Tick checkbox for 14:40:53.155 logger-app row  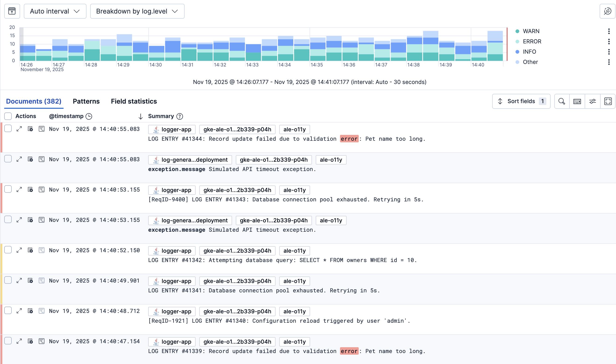coord(8,189)
